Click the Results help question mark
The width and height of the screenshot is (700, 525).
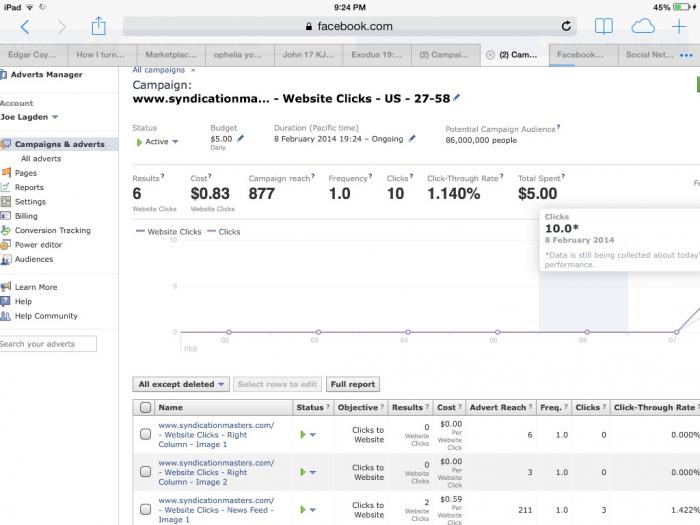[162, 176]
